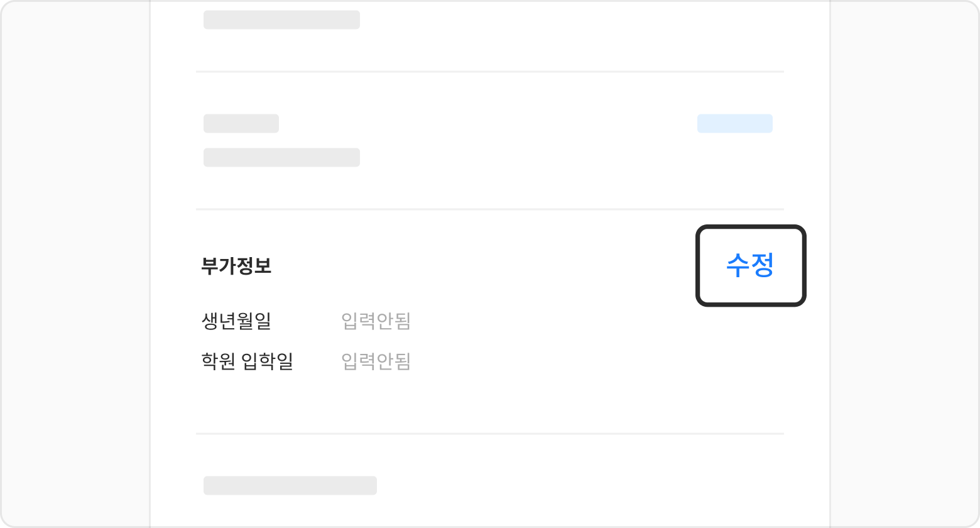Click the divider below 학원 입학일 row
This screenshot has height=528, width=980.
[490, 434]
